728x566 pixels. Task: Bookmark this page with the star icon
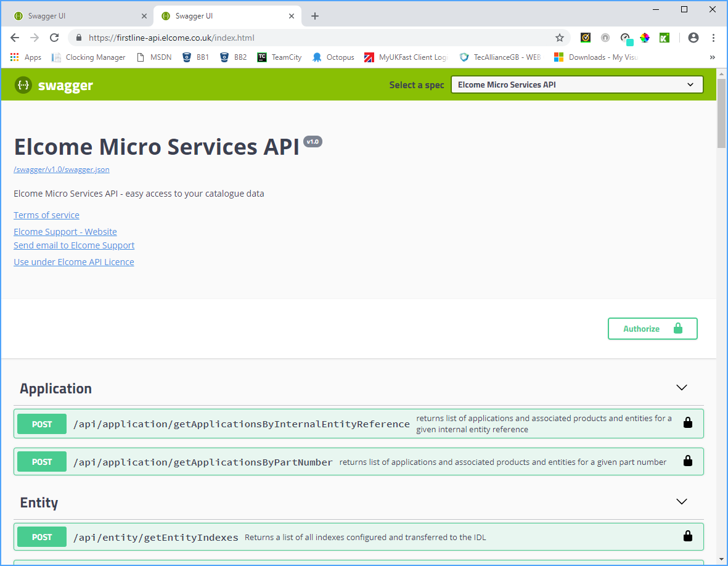[560, 38]
